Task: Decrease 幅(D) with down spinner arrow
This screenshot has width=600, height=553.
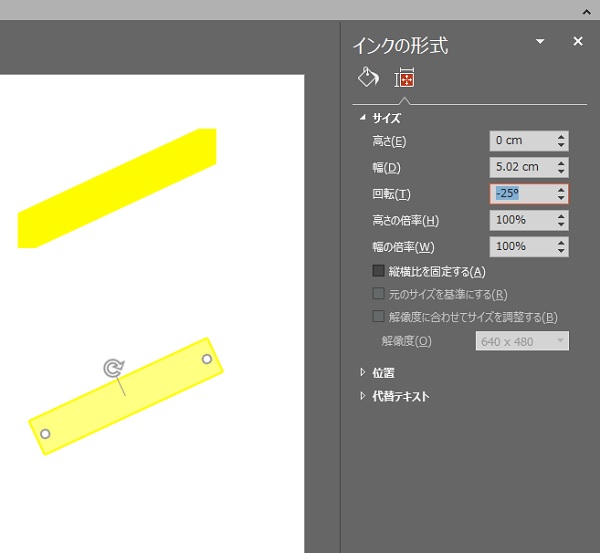Action: pos(561,171)
